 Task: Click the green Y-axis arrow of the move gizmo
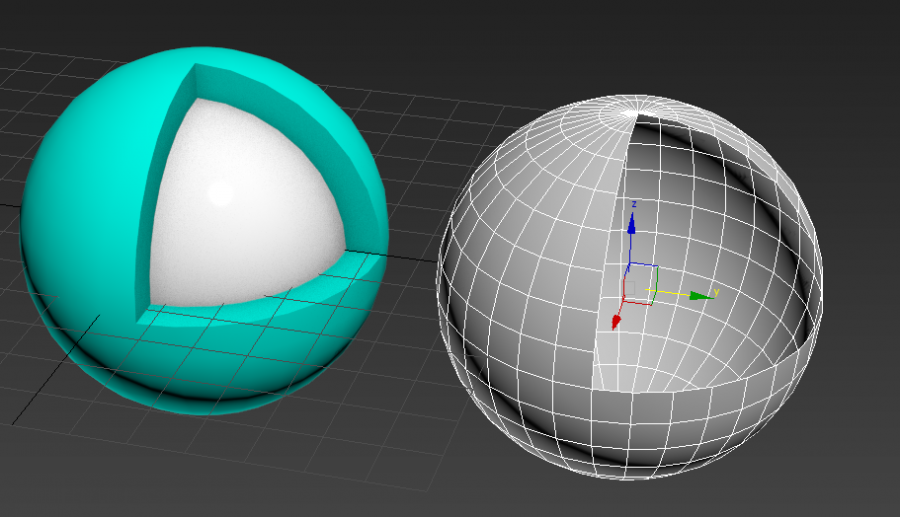(701, 296)
